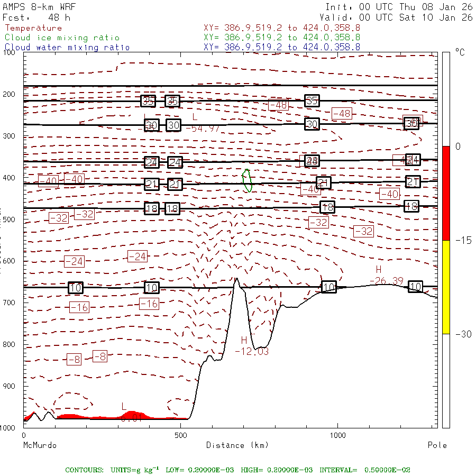Click the "300" pressure axis tick label
The image size is (476, 476).
click(9, 136)
